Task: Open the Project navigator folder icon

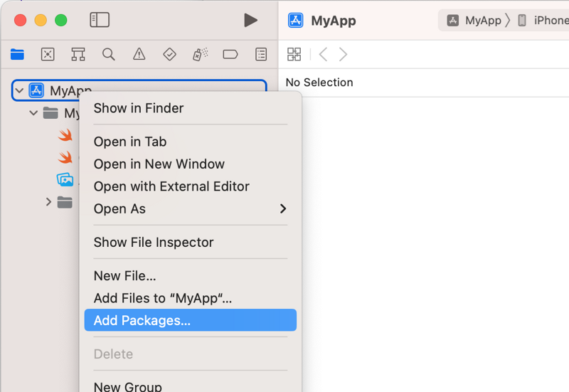Action: point(17,55)
